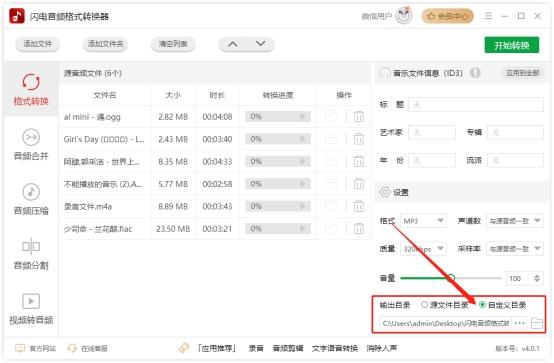The width and height of the screenshot is (554, 363).
Task: Move selected file up with up arrow
Action: [x=232, y=44]
